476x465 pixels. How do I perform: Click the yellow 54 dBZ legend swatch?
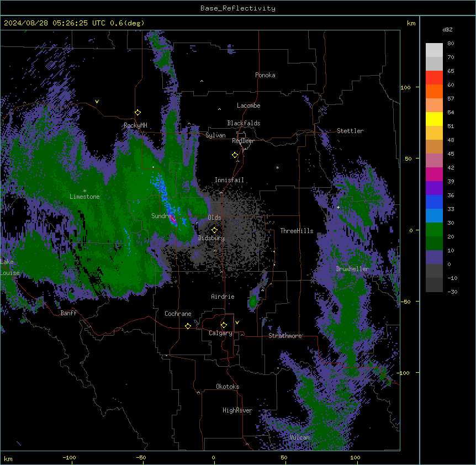[x=434, y=119]
